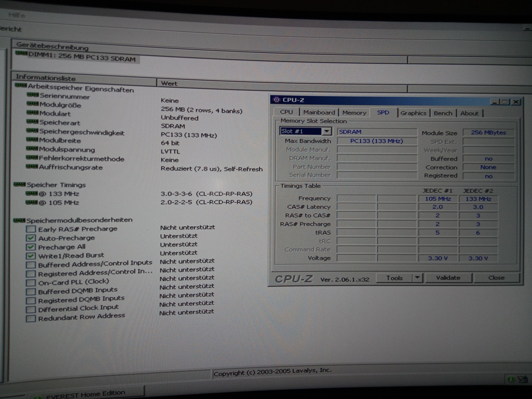Toggle Auto-Precharge checkbox
The width and height of the screenshot is (532, 399).
coord(31,238)
